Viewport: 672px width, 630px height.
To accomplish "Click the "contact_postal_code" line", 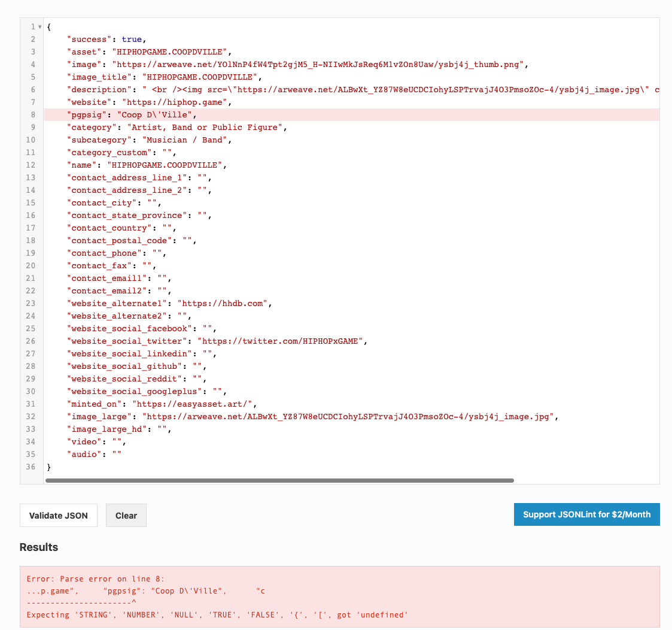I will [132, 240].
